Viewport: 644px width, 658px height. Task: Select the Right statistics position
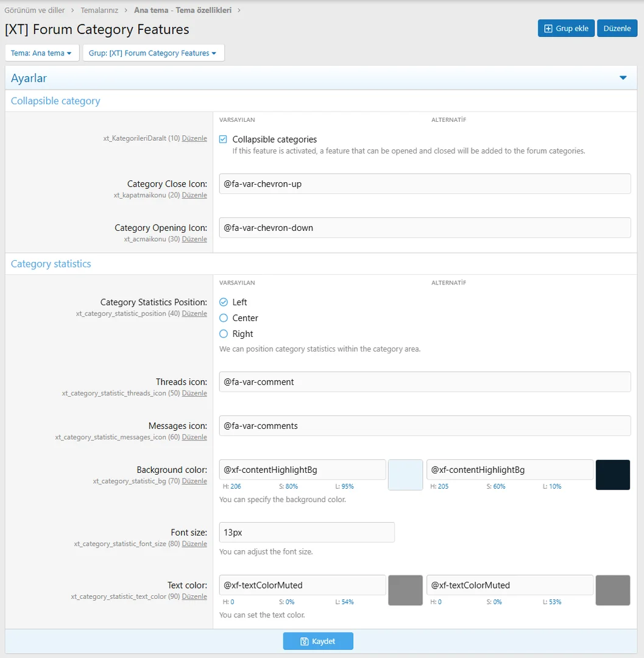click(x=223, y=333)
